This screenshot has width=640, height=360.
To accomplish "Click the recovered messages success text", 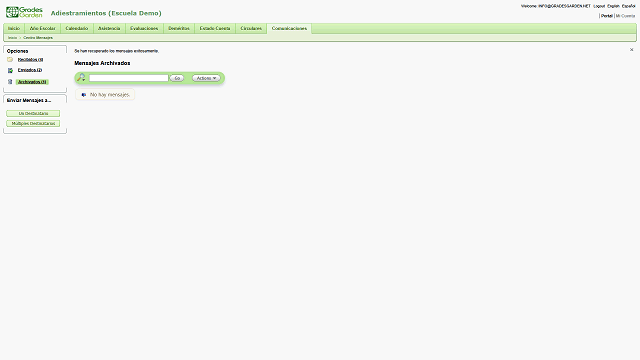I will click(x=116, y=51).
